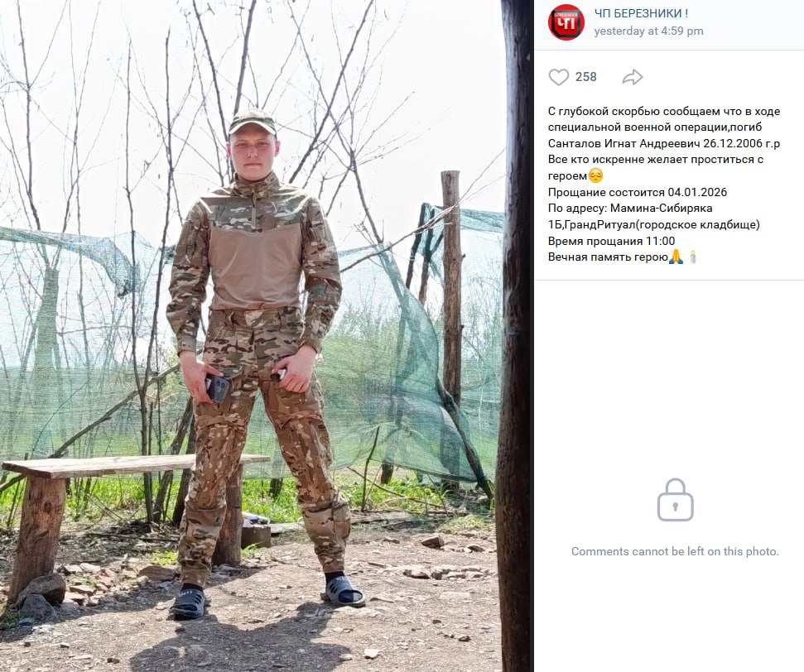Open the yesterday at 4:59 pm timestamp
This screenshot has width=804, height=672.
click(648, 31)
